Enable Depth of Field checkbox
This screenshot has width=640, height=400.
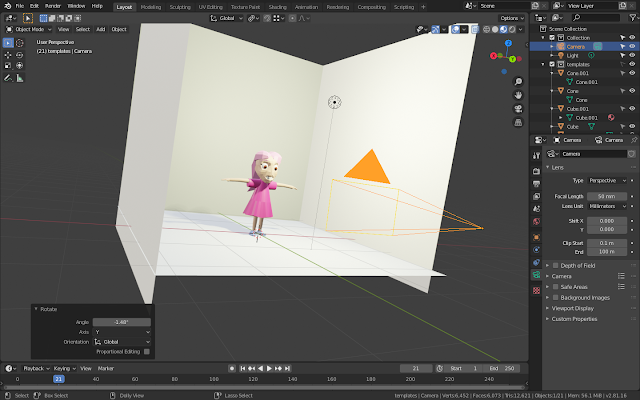coord(556,266)
